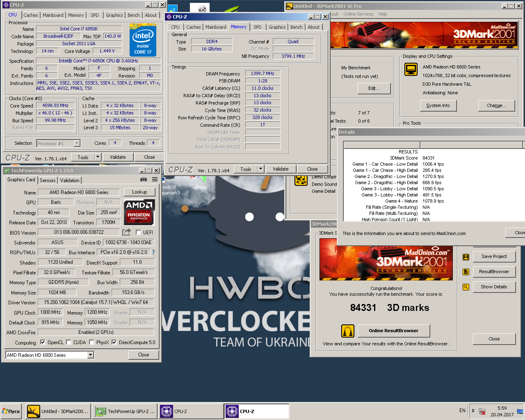Click the GPU Name field AMD Radeon HD 6800 Series

pyautogui.click(x=79, y=192)
